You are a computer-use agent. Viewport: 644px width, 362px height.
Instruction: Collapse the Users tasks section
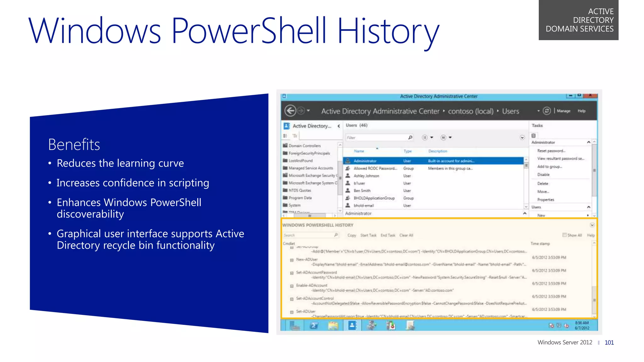[x=588, y=207]
